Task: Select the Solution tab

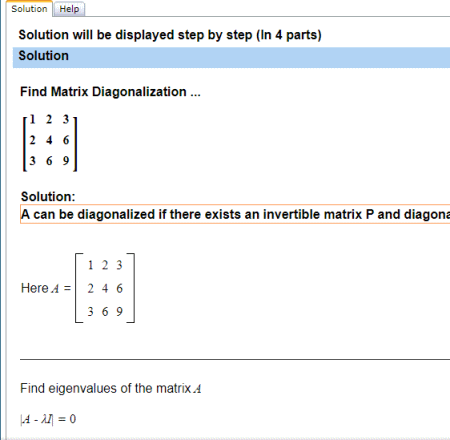Action: [x=29, y=9]
